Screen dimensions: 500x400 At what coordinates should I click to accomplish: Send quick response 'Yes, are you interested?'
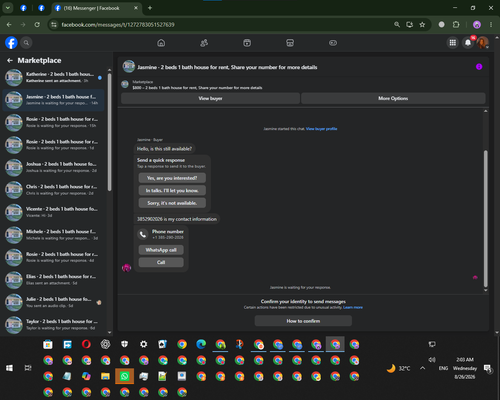172,178
